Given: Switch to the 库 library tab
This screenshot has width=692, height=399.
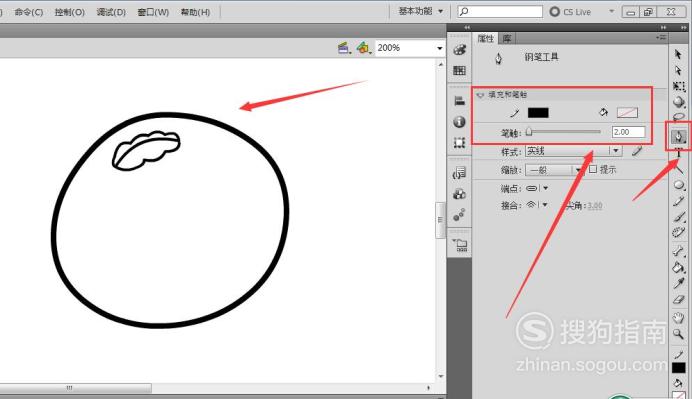Looking at the screenshot, I should (x=507, y=38).
